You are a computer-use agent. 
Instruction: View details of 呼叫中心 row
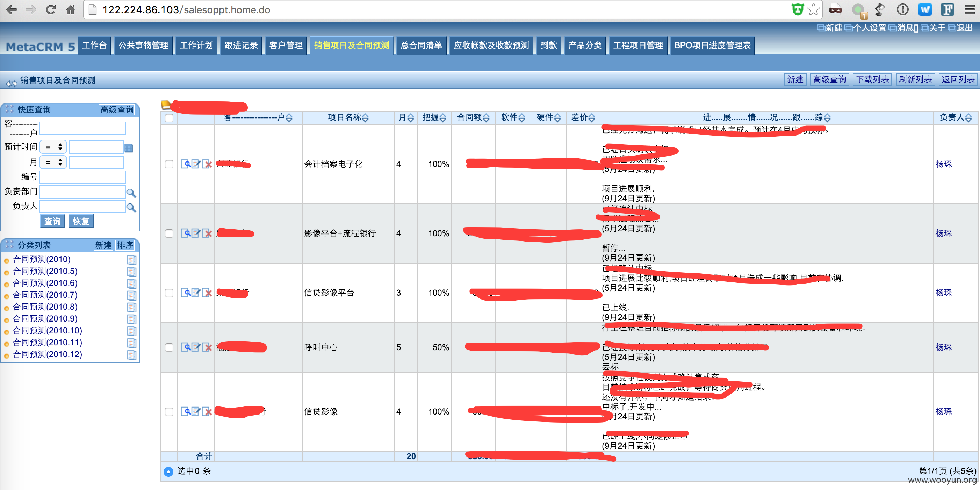click(x=186, y=347)
